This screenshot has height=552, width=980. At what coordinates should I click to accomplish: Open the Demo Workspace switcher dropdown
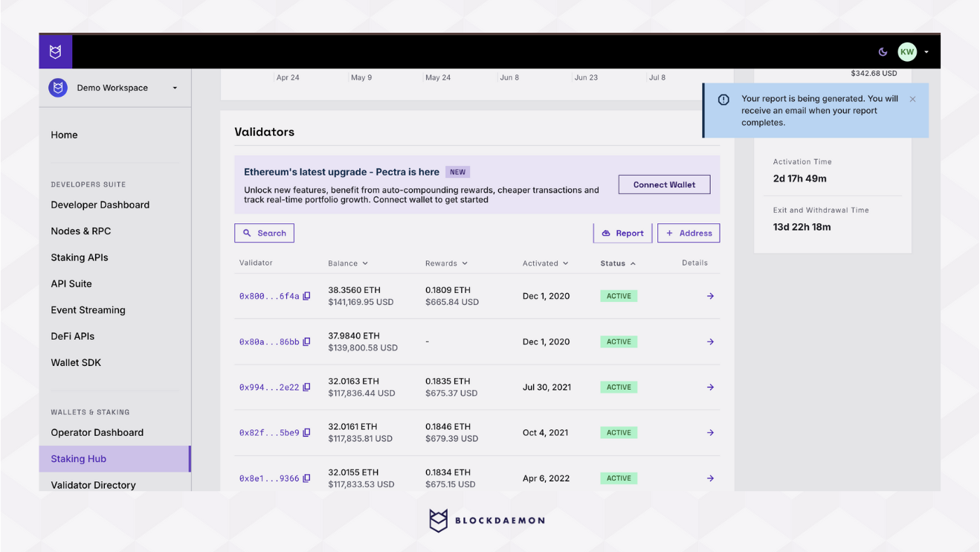coord(115,88)
